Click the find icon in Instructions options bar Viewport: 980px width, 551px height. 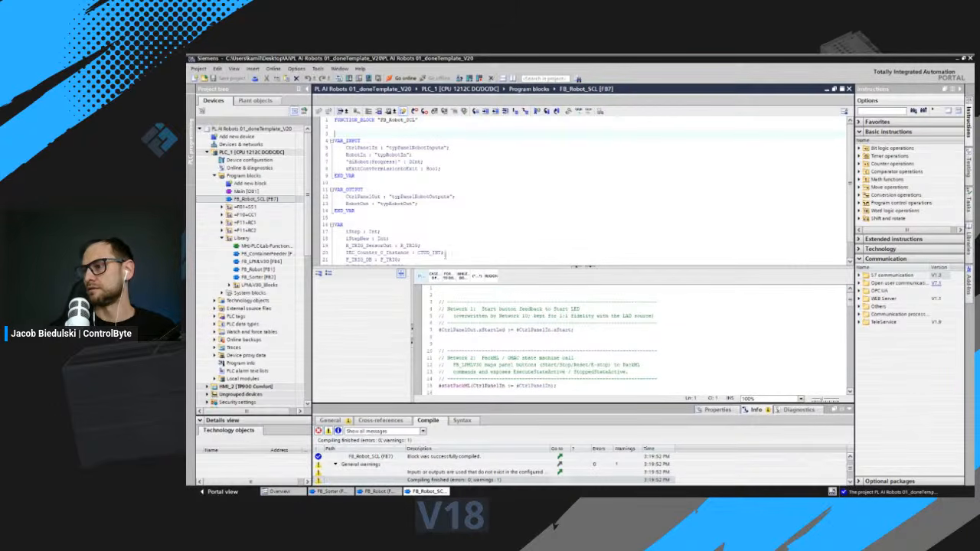point(915,111)
